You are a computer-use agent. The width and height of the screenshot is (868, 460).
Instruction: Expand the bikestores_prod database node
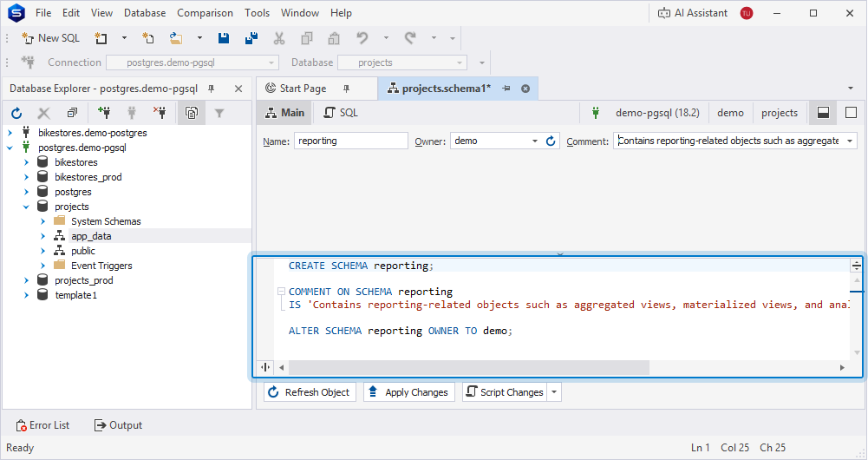tap(26, 177)
